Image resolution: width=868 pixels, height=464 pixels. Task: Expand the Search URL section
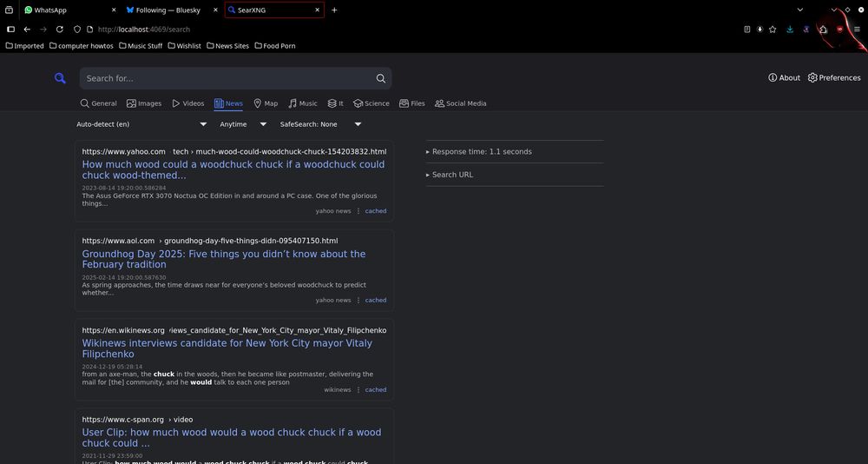(450, 175)
